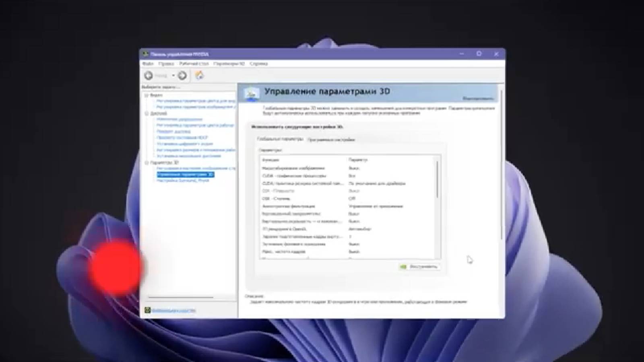Select the Затенение фонового освещения setting row
This screenshot has height=362, width=644.
tap(348, 244)
